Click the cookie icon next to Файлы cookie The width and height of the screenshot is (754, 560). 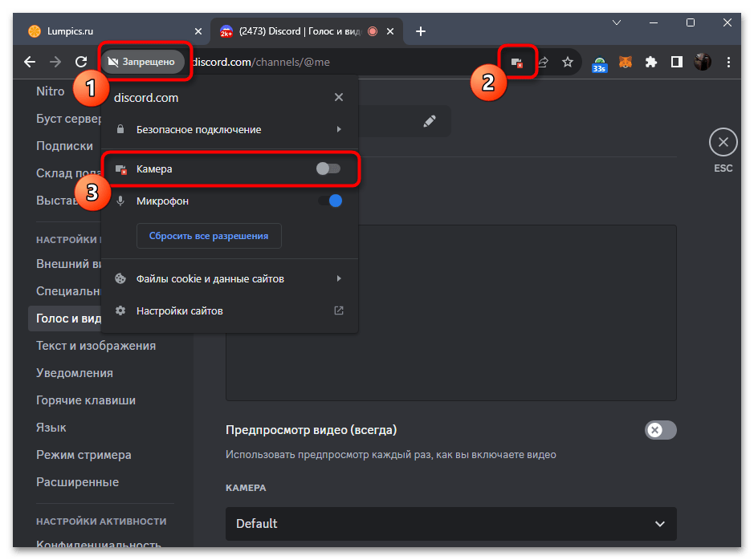point(120,278)
